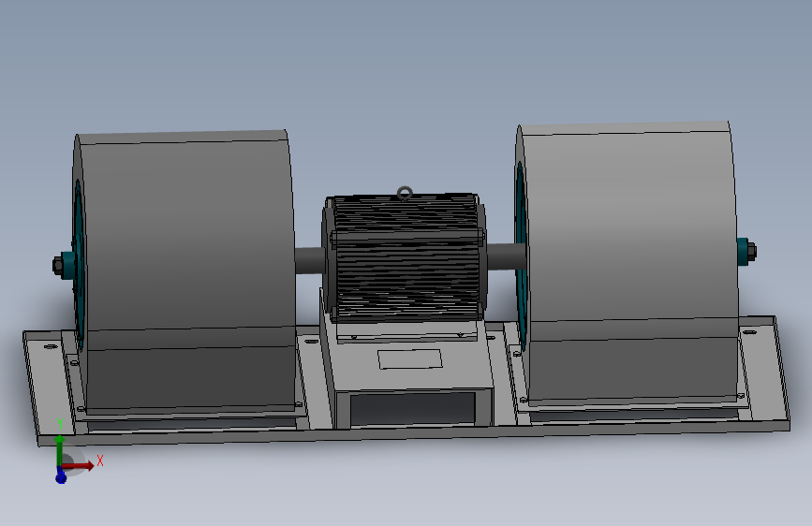Select the shaft between motor and left blower
Viewport: 812px width, 526px height.
click(x=310, y=260)
